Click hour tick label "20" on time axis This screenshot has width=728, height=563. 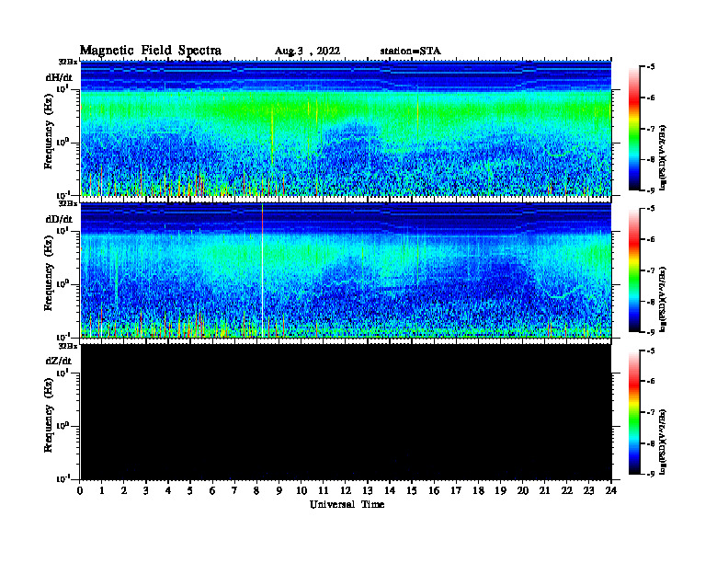[523, 490]
